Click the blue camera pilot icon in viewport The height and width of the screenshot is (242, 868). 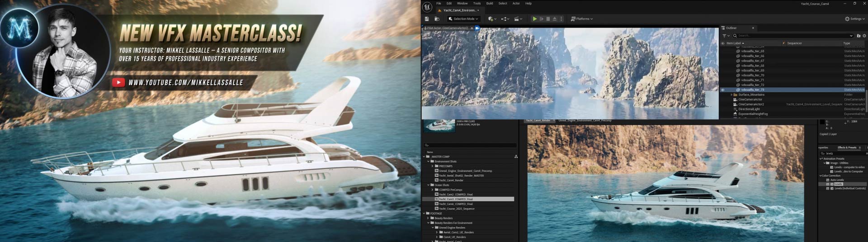[x=477, y=28]
